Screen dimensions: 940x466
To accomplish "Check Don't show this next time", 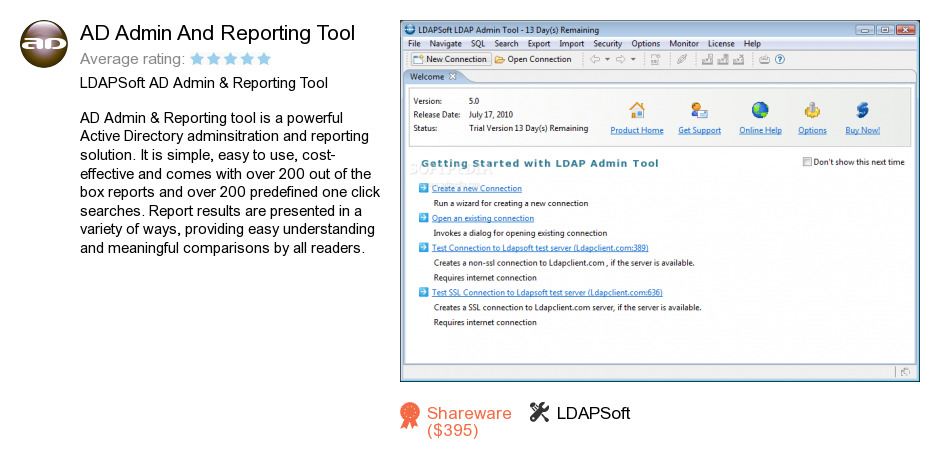I will coord(807,162).
